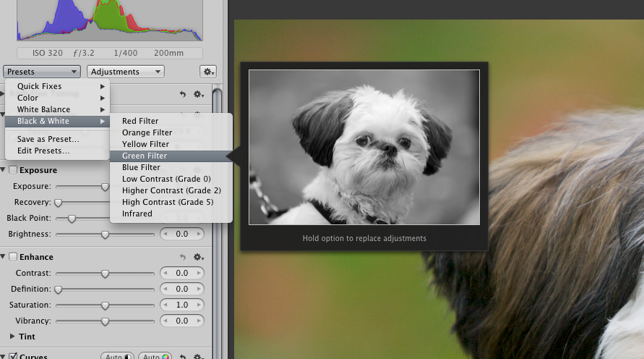
Task: Decrease Brightness with left stepper arrow
Action: click(165, 234)
